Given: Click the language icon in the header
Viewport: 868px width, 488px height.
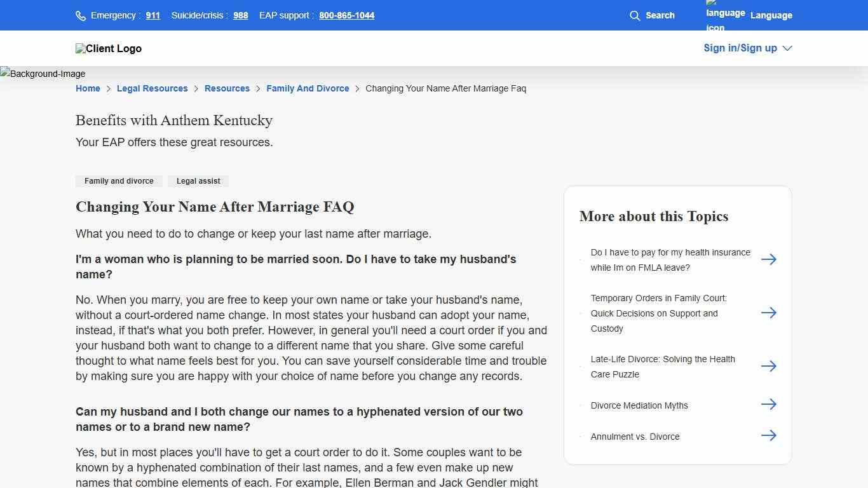Looking at the screenshot, I should 724,15.
